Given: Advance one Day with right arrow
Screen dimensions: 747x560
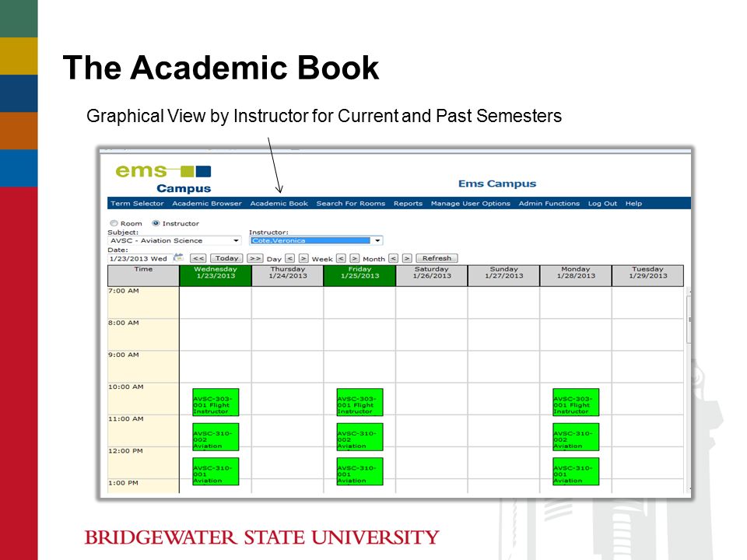Looking at the screenshot, I should (303, 258).
